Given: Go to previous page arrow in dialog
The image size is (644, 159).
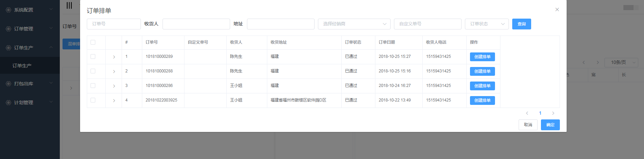Looking at the screenshot, I should pyautogui.click(x=527, y=113).
